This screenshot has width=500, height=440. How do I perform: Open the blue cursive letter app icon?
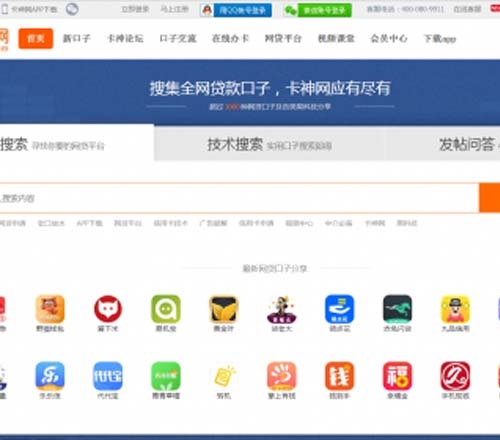click(x=50, y=376)
